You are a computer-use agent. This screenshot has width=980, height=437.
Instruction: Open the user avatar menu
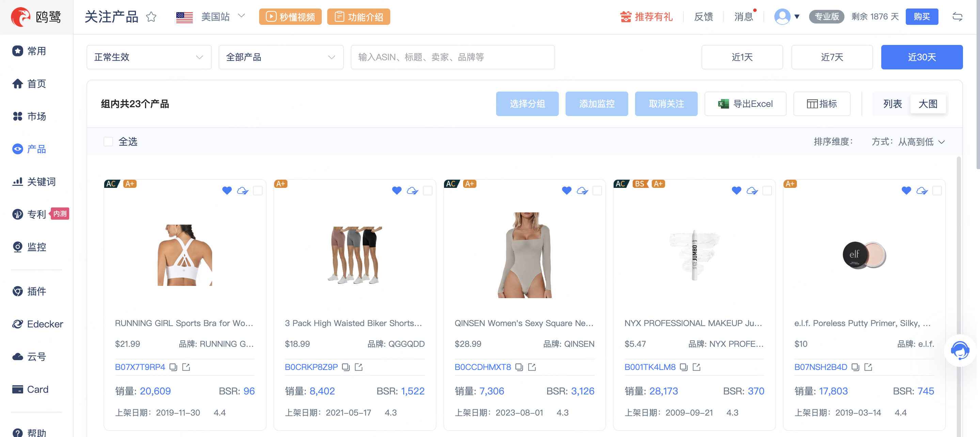(786, 17)
